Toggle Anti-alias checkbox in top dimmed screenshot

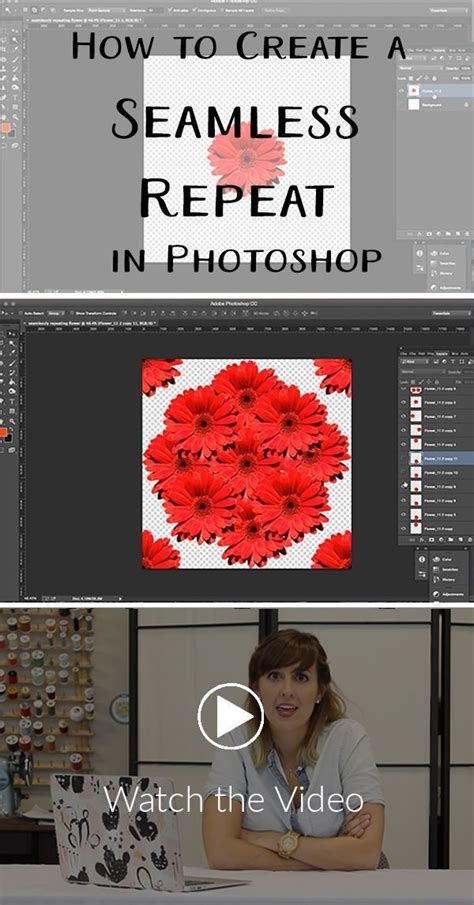coord(170,10)
